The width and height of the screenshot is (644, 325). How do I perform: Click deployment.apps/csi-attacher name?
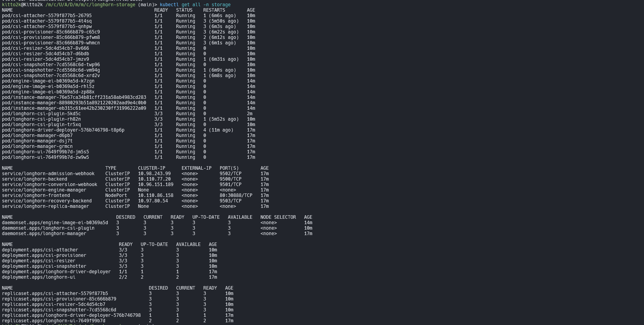click(40, 250)
